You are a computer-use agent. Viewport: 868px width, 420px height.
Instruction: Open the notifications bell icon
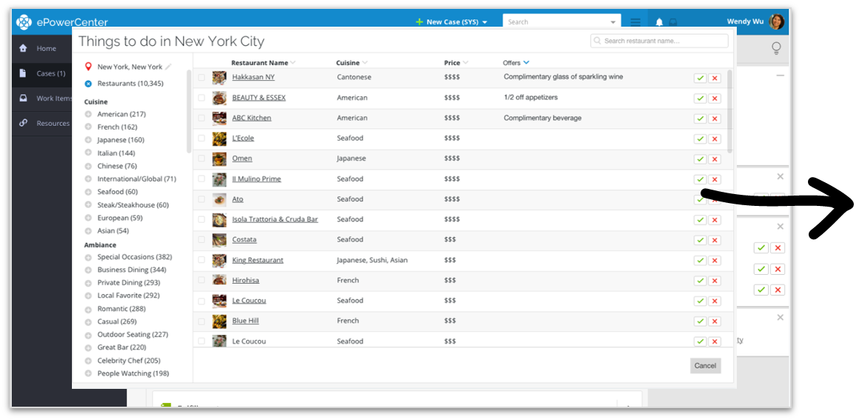(x=659, y=22)
